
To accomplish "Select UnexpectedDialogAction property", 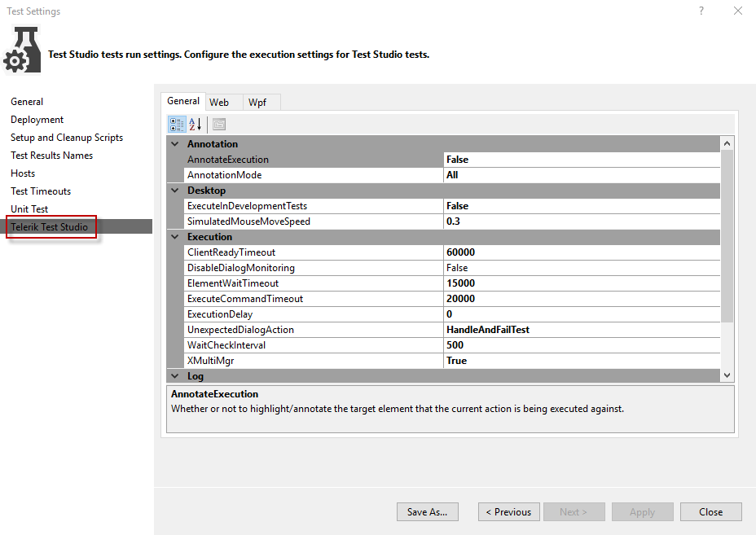I will point(314,329).
